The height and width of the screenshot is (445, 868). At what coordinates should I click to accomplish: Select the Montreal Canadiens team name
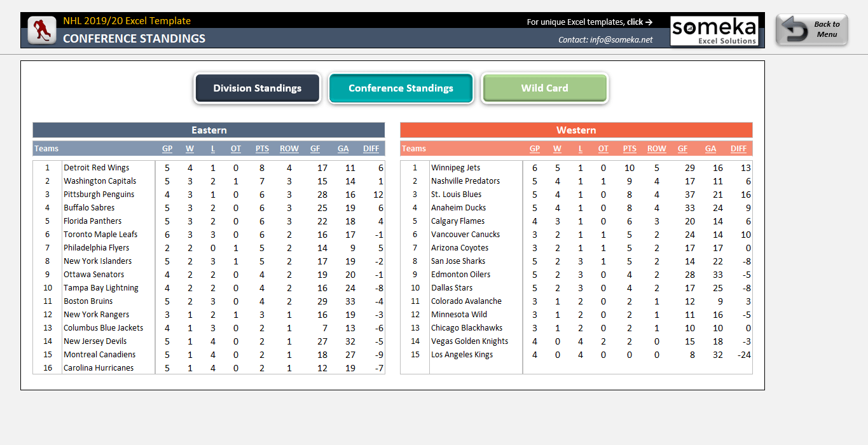[100, 355]
